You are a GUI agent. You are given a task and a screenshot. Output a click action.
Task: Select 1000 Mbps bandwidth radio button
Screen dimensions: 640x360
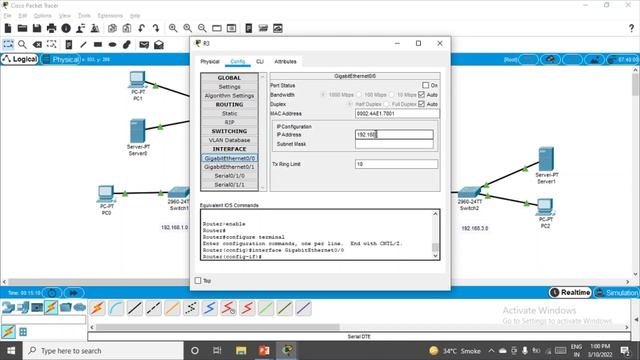[323, 95]
